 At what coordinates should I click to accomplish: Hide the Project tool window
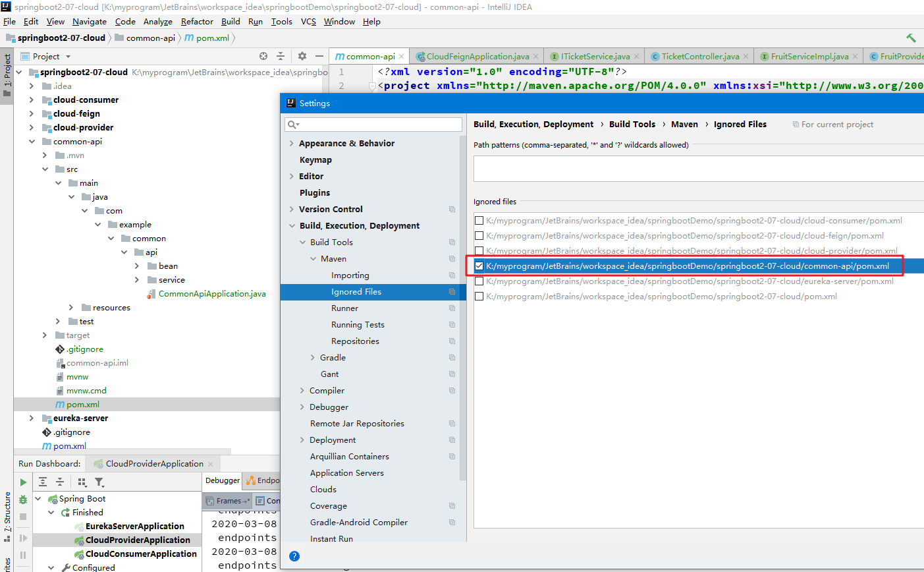tap(319, 56)
